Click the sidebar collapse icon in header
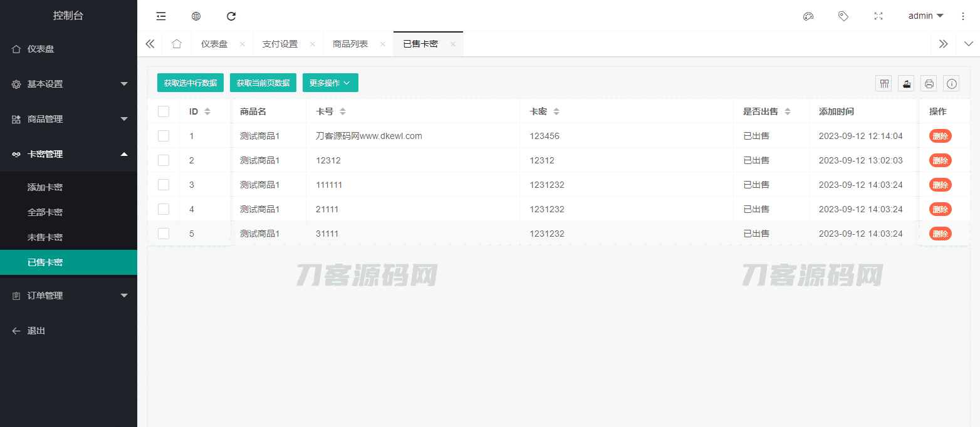This screenshot has width=980, height=427. tap(161, 16)
